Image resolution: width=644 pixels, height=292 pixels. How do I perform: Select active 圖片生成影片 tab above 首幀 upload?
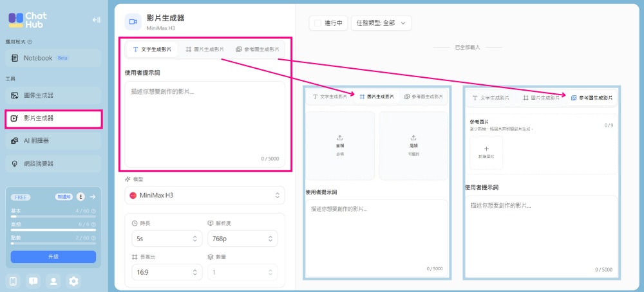(x=377, y=96)
